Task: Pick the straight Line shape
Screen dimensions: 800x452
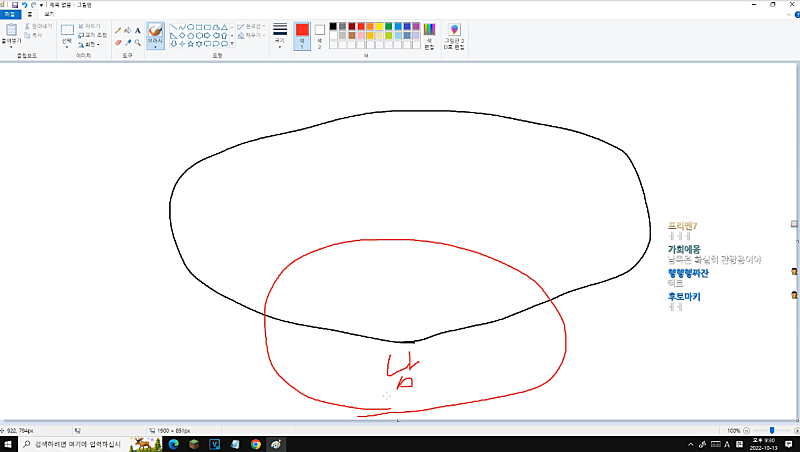Action: (x=173, y=27)
